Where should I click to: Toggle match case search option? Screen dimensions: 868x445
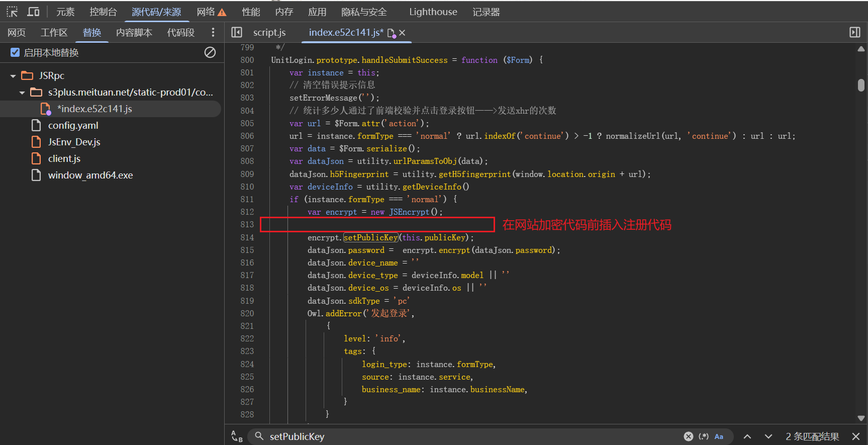(x=719, y=436)
